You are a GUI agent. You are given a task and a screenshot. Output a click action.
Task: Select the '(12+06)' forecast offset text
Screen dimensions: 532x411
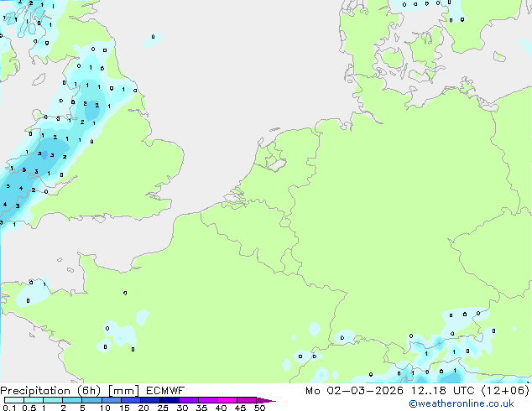click(x=505, y=391)
